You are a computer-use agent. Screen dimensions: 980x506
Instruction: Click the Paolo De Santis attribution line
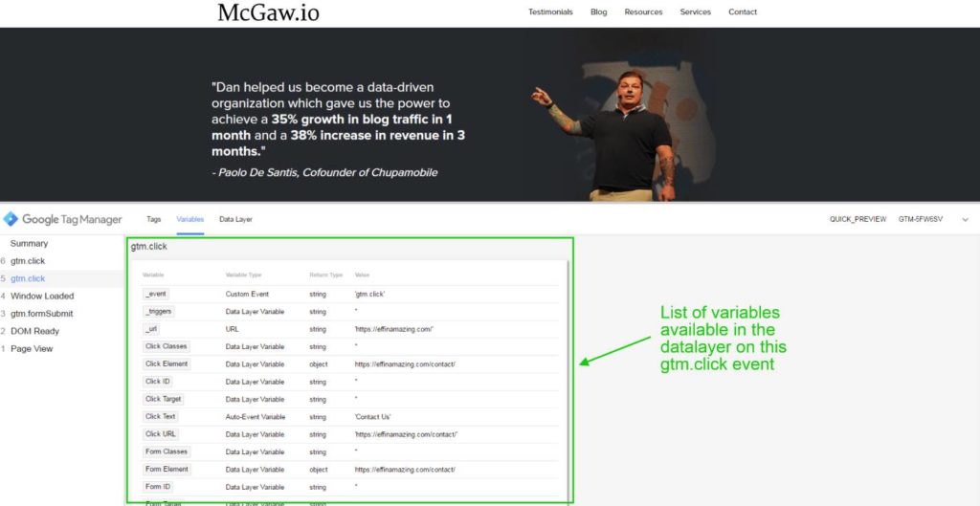(325, 172)
